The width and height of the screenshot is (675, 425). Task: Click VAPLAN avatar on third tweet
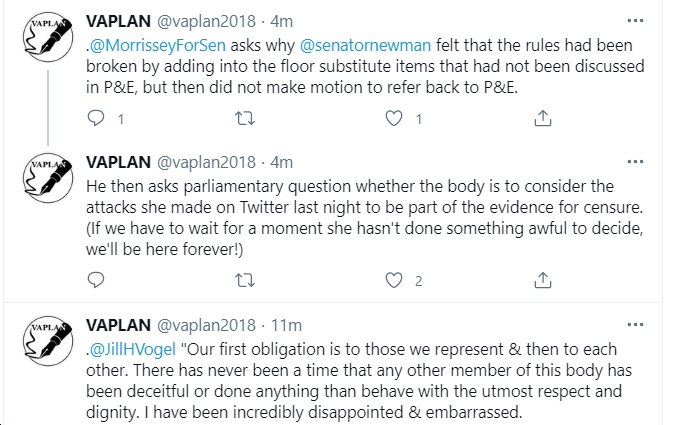click(48, 341)
